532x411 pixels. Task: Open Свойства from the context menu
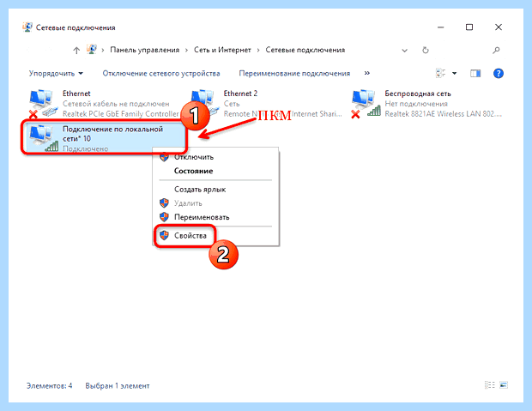[x=215, y=235]
